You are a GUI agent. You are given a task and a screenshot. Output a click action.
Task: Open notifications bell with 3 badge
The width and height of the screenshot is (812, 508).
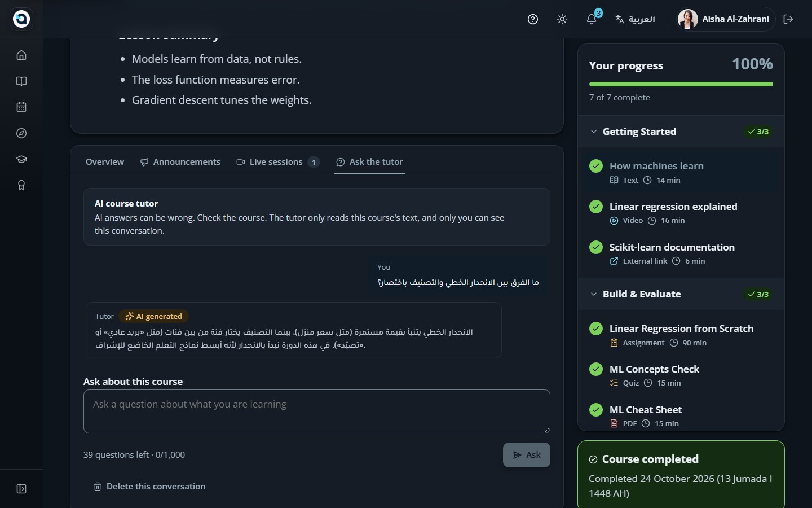(592, 19)
